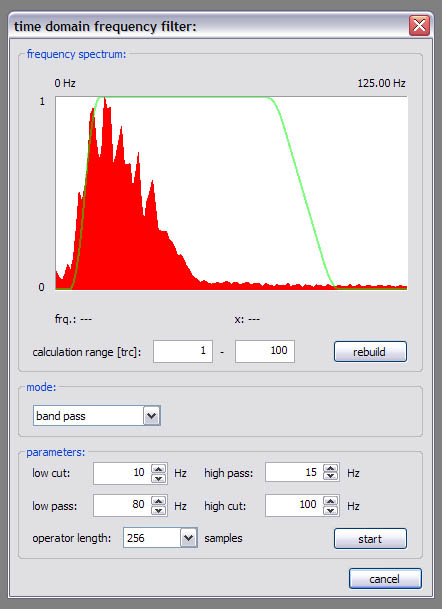Start the frequency filter

pyautogui.click(x=370, y=539)
